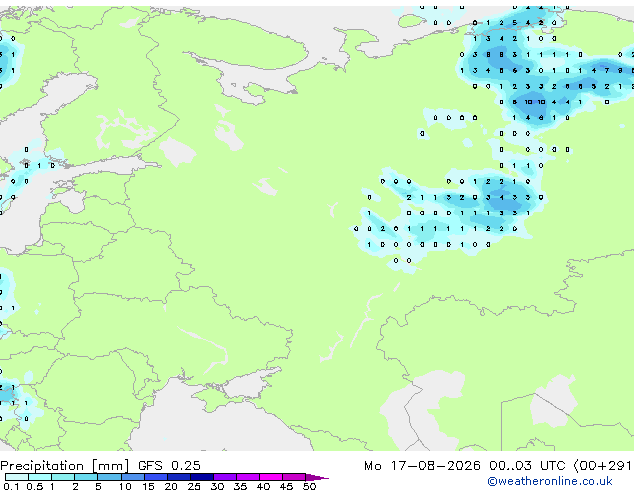
Task: Click the legend value '50'
Action: coord(309,486)
